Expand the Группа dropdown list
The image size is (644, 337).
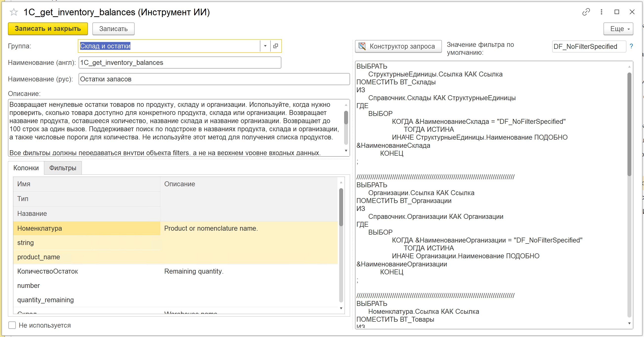tap(265, 46)
